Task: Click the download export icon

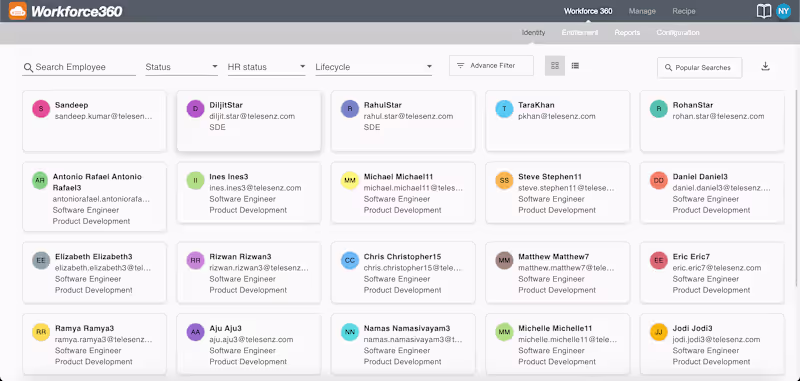Action: click(x=765, y=66)
